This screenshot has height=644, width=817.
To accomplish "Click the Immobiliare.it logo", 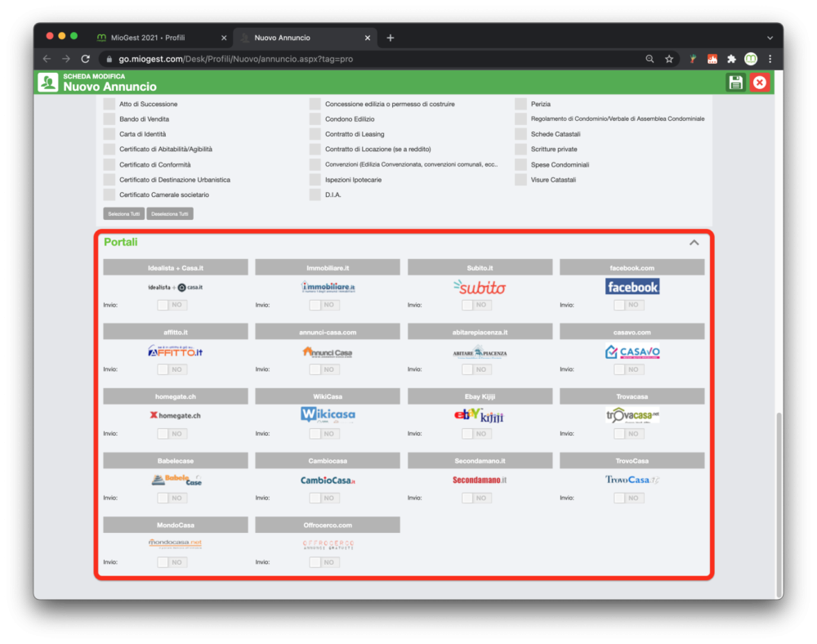I will 328,287.
